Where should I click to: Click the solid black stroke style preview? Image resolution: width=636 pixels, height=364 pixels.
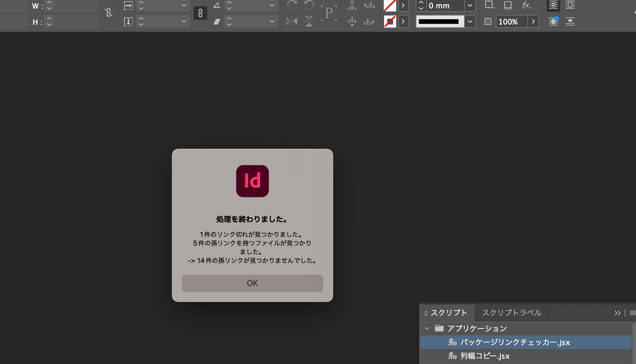pos(440,21)
